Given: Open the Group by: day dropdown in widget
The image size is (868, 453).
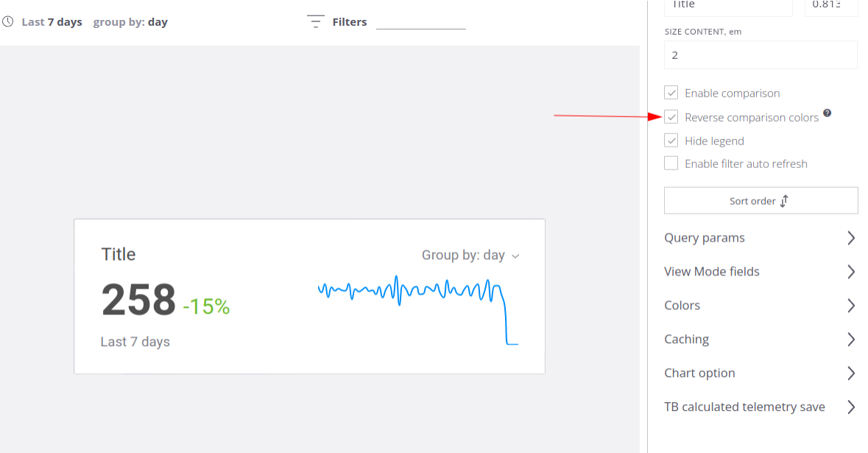Looking at the screenshot, I should tap(470, 256).
